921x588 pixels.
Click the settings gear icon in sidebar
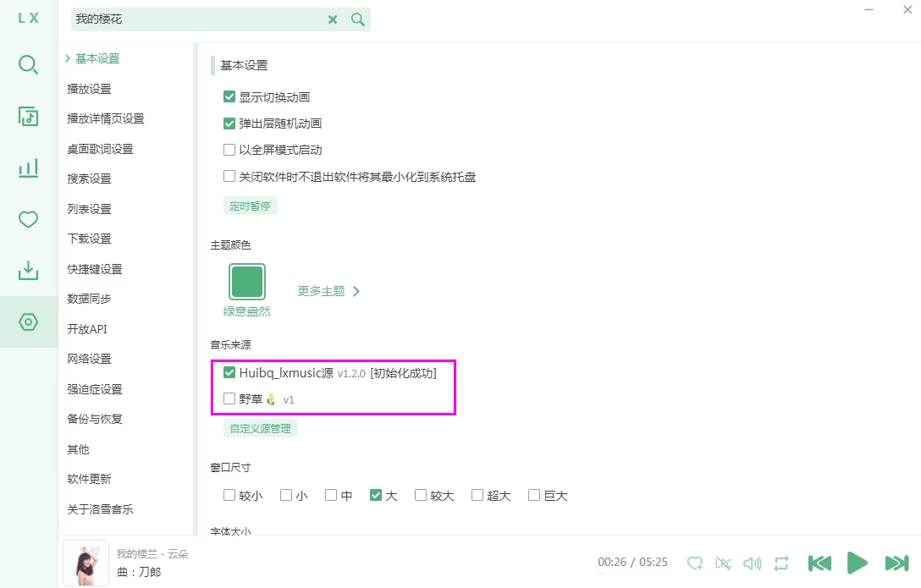coord(28,321)
